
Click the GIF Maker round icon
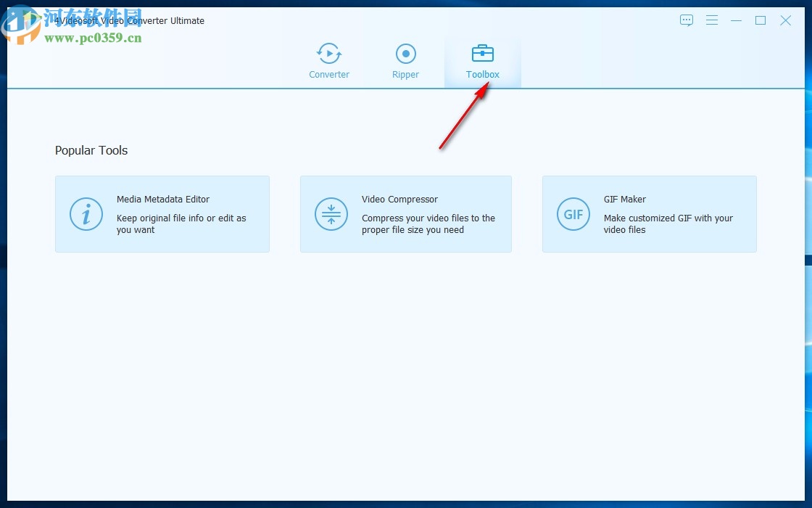click(x=573, y=214)
